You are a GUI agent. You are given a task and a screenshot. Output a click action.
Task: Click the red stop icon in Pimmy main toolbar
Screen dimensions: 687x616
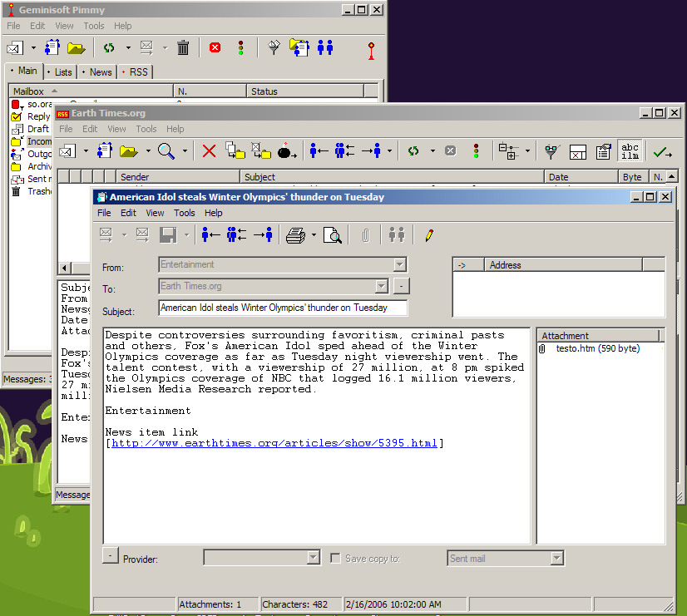tap(215, 47)
